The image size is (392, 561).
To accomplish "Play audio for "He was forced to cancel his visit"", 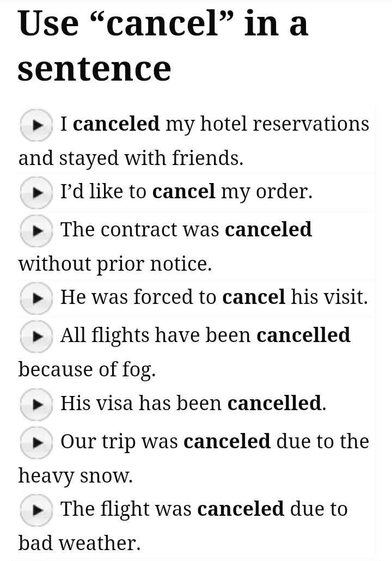I will click(36, 298).
